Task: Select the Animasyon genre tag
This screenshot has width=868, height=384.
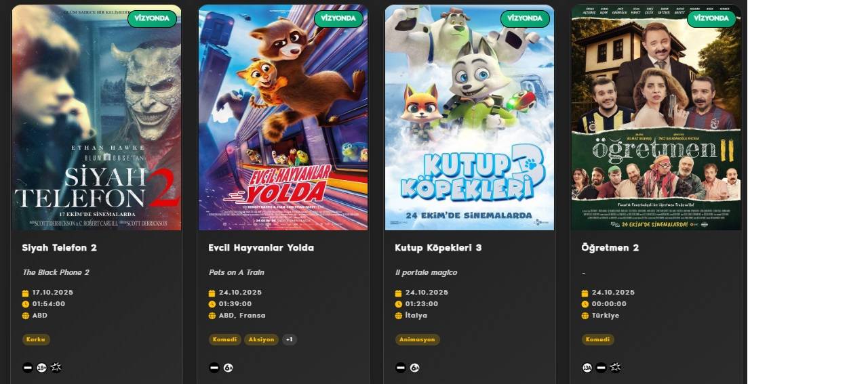Action: 418,340
